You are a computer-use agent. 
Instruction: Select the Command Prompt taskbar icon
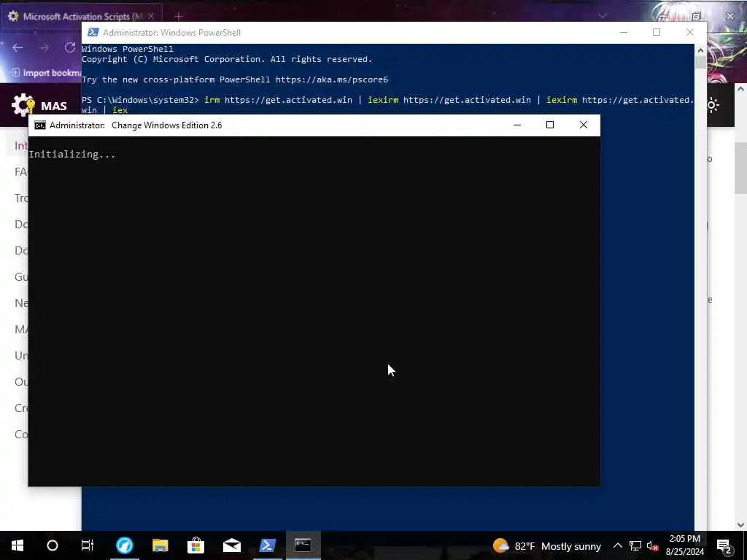pos(303,545)
